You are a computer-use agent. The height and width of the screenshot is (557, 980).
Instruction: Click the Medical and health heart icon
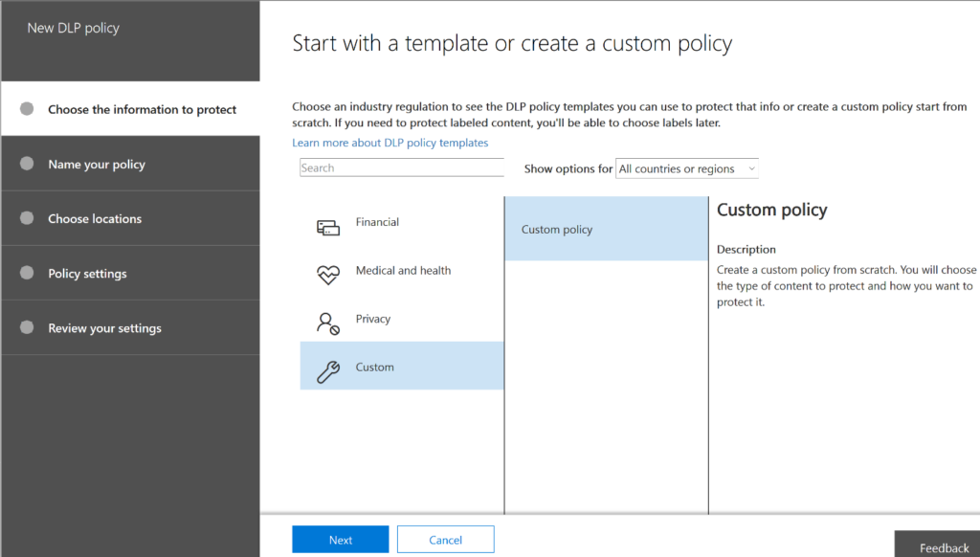(x=328, y=275)
